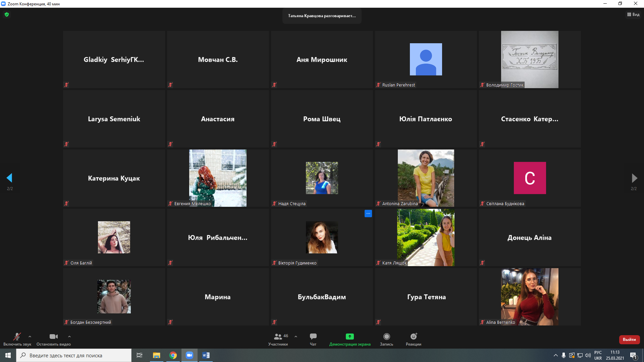Image resolution: width=644 pixels, height=362 pixels.
Task: Open the blue options button on Вікторія Гудименко's tile
Action: pyautogui.click(x=368, y=214)
